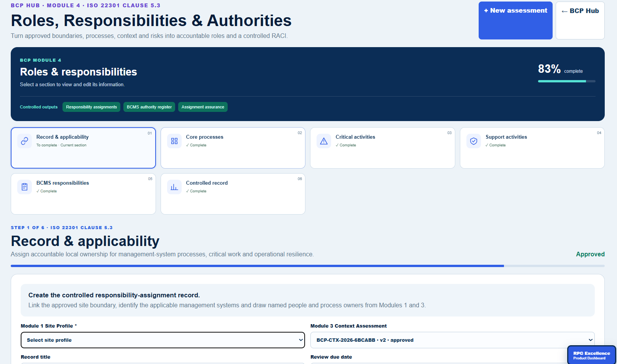Open the Support activities section
This screenshot has width=617, height=364.
[x=532, y=148]
